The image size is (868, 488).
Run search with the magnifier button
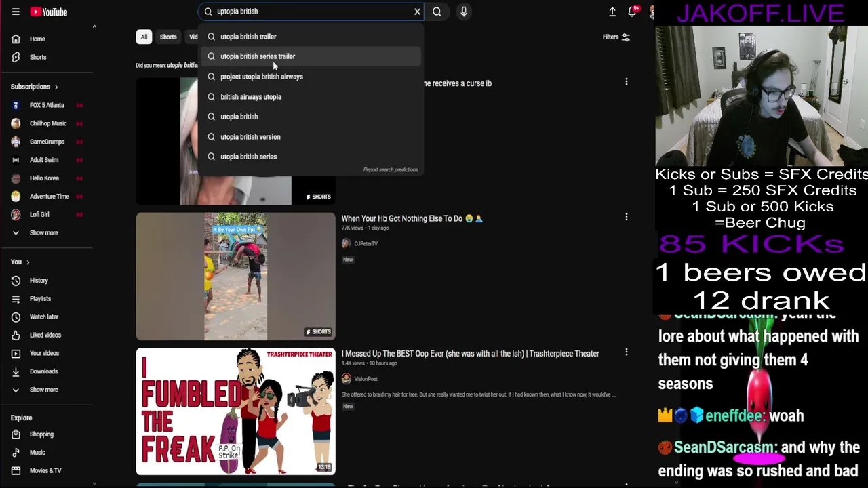(x=437, y=12)
